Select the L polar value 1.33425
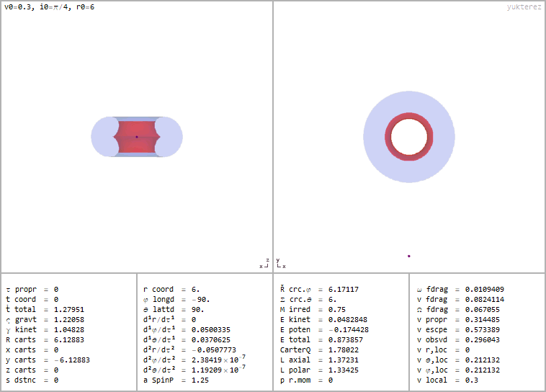 [x=344, y=370]
